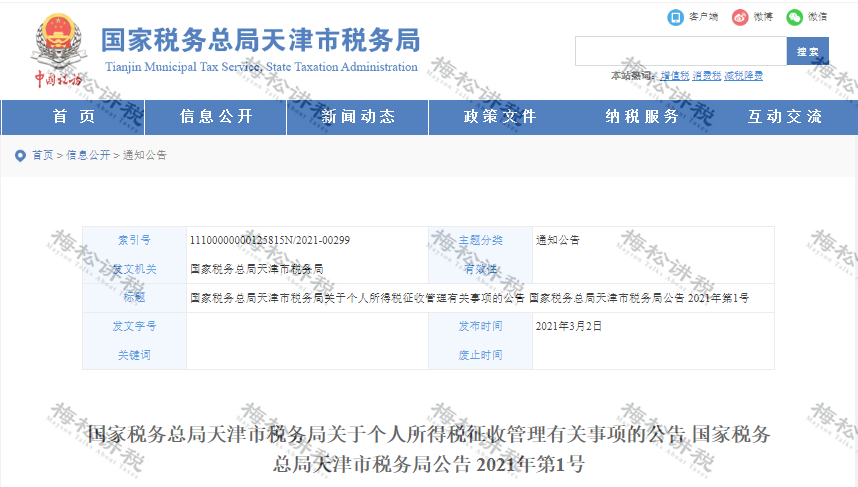The width and height of the screenshot is (858, 487).
Task: Click the 发文机关 label cell
Action: (134, 269)
